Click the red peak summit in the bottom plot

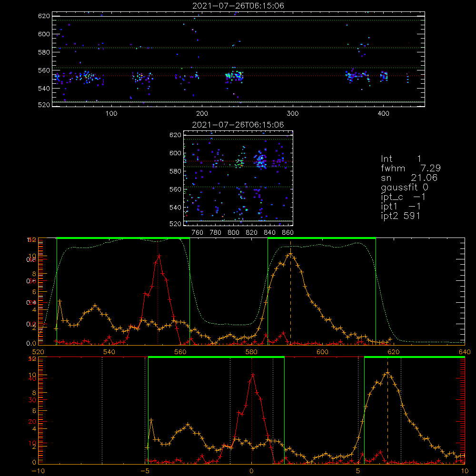point(253,375)
